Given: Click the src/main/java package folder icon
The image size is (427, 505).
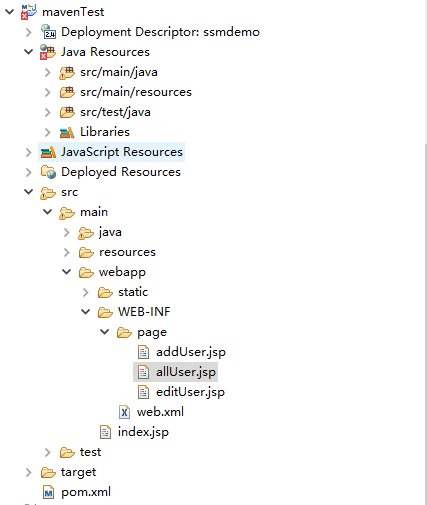Looking at the screenshot, I should [x=67, y=72].
